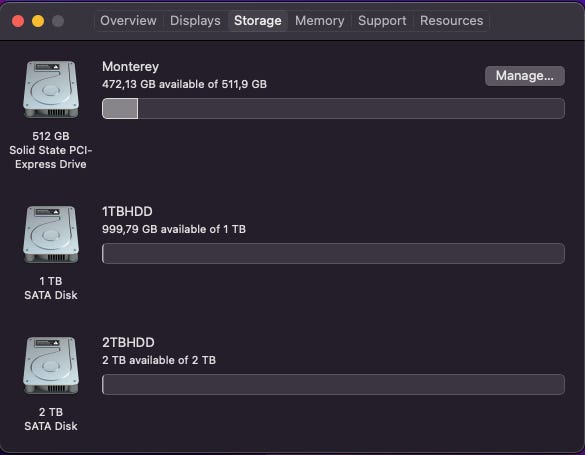Image resolution: width=585 pixels, height=455 pixels.
Task: Click the 512 GB Solid State drive label
Action: coord(51,150)
